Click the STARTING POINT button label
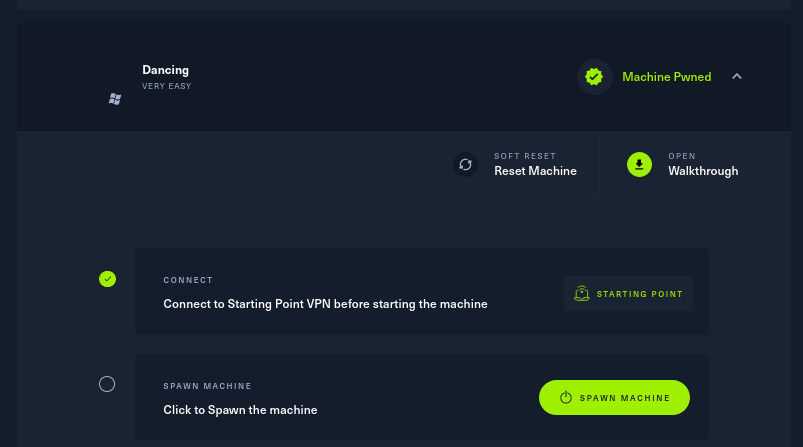 click(640, 294)
